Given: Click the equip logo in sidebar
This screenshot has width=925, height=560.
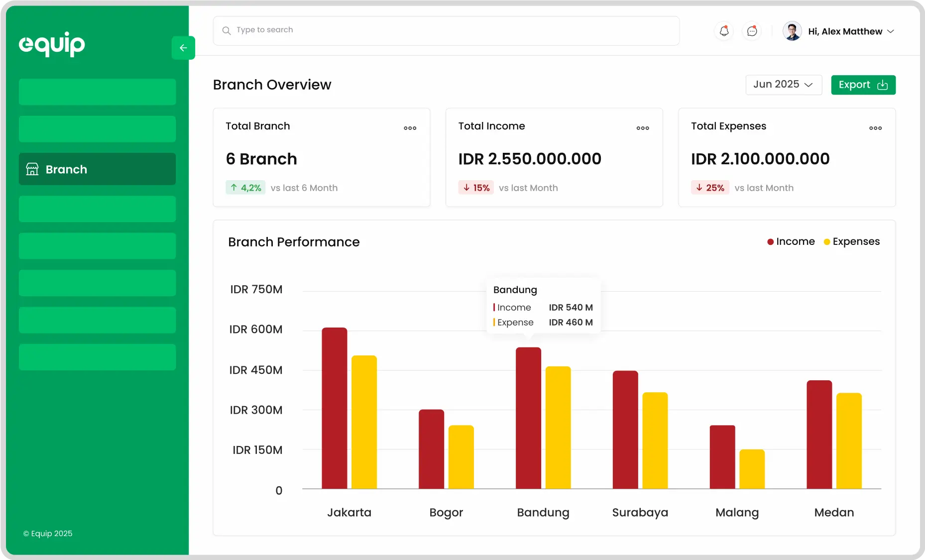Looking at the screenshot, I should pos(51,44).
